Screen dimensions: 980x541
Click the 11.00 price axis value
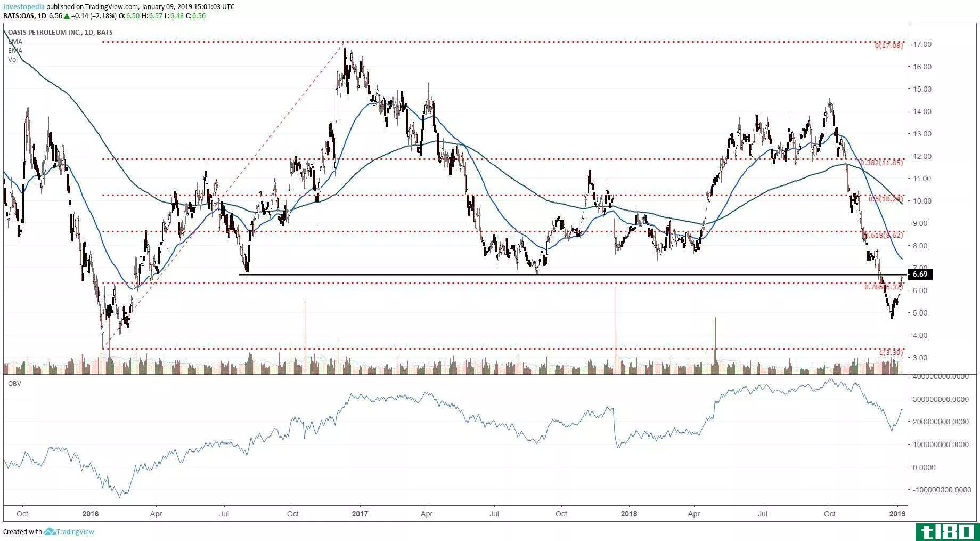pos(922,179)
